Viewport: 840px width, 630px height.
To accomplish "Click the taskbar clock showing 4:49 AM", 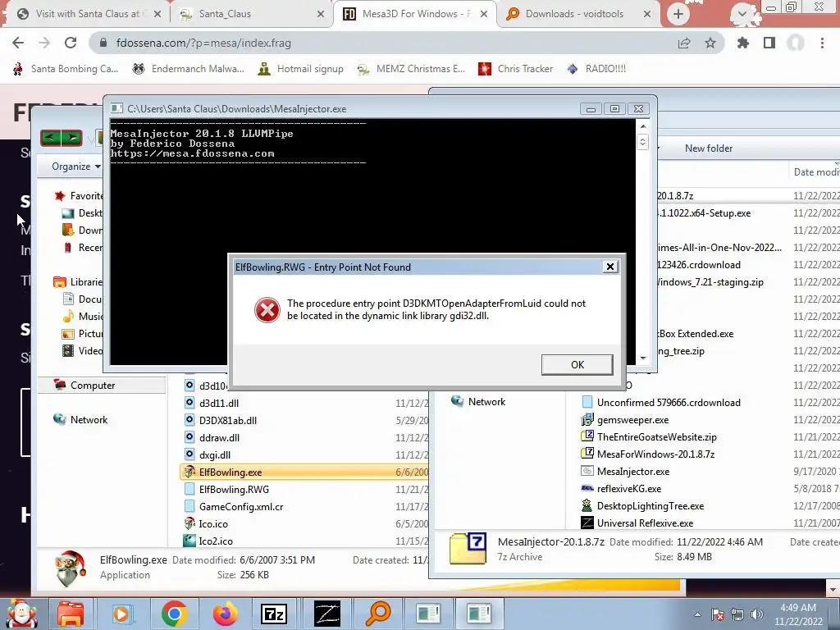I will pyautogui.click(x=797, y=614).
